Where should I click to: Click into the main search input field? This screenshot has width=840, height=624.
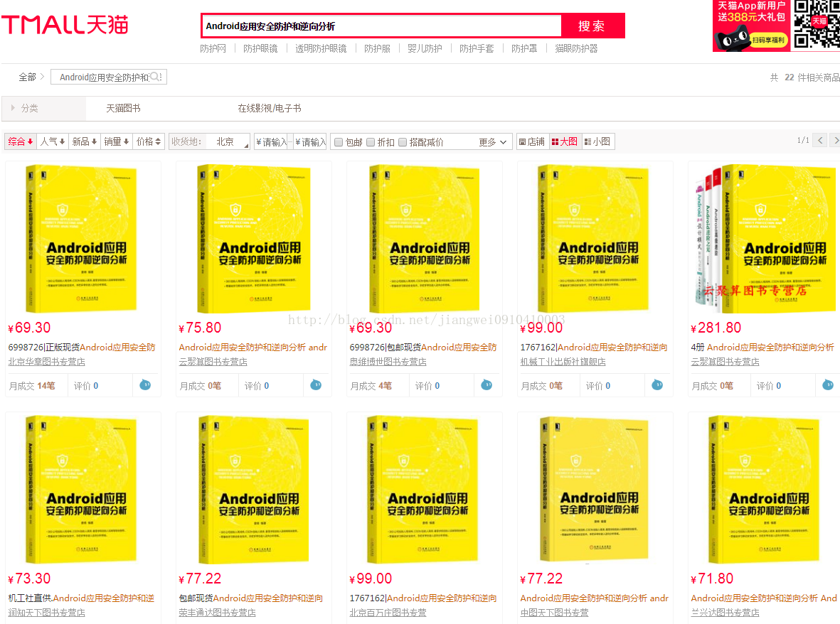(381, 26)
